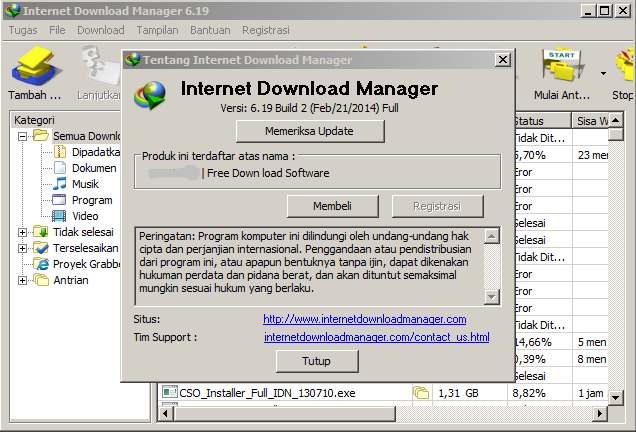
Task: Click the 8 men time remaining cell
Action: (x=592, y=359)
